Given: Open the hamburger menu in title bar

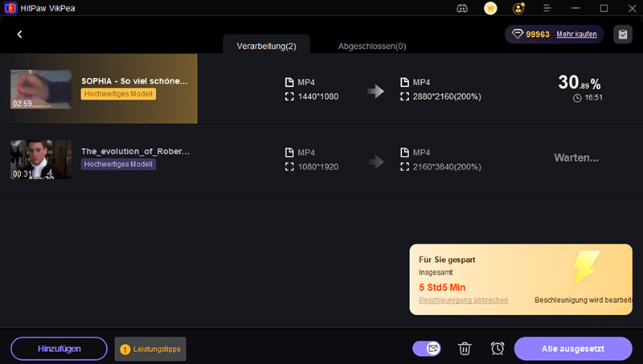Looking at the screenshot, I should click(x=547, y=8).
